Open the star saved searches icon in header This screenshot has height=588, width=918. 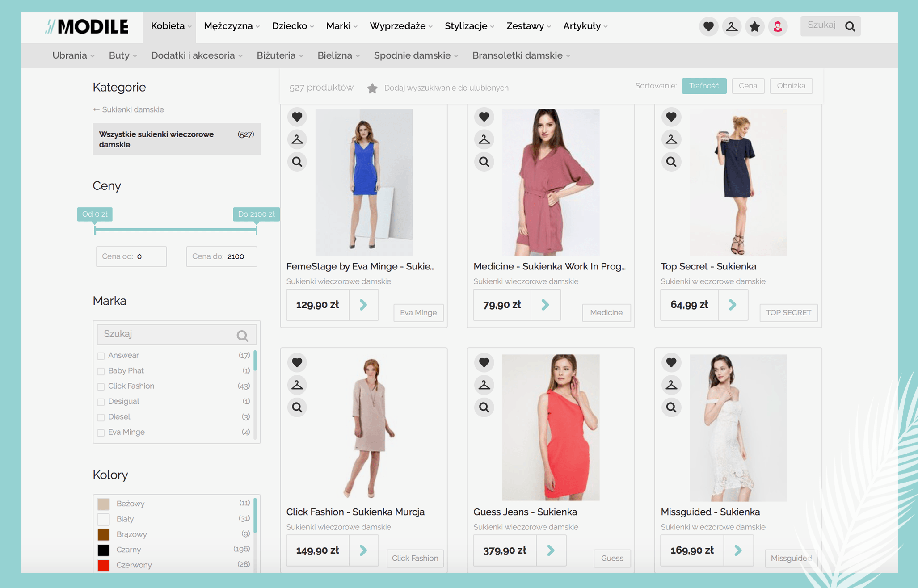coord(755,26)
